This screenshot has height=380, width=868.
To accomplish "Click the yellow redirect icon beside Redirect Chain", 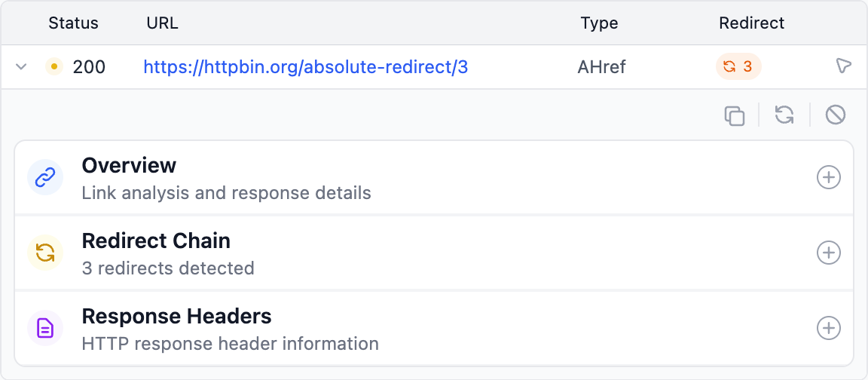I will coord(45,253).
